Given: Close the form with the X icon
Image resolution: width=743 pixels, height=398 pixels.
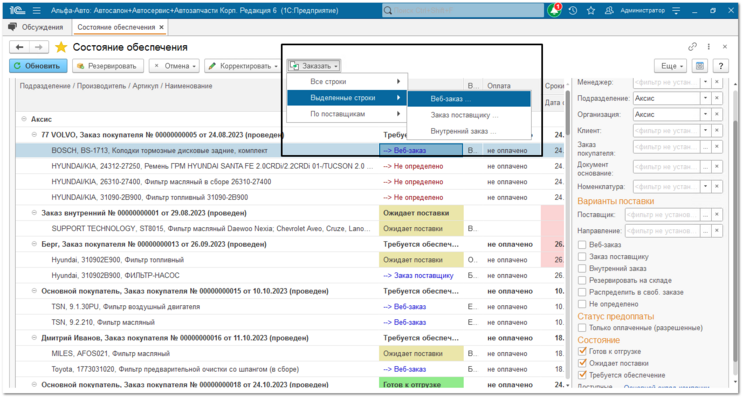Looking at the screenshot, I should tap(725, 46).
